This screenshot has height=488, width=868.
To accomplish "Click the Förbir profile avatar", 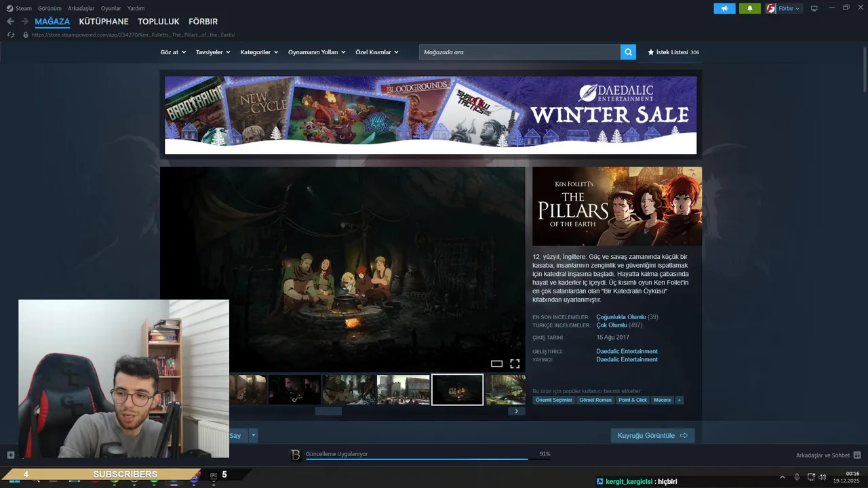I will pyautogui.click(x=770, y=8).
